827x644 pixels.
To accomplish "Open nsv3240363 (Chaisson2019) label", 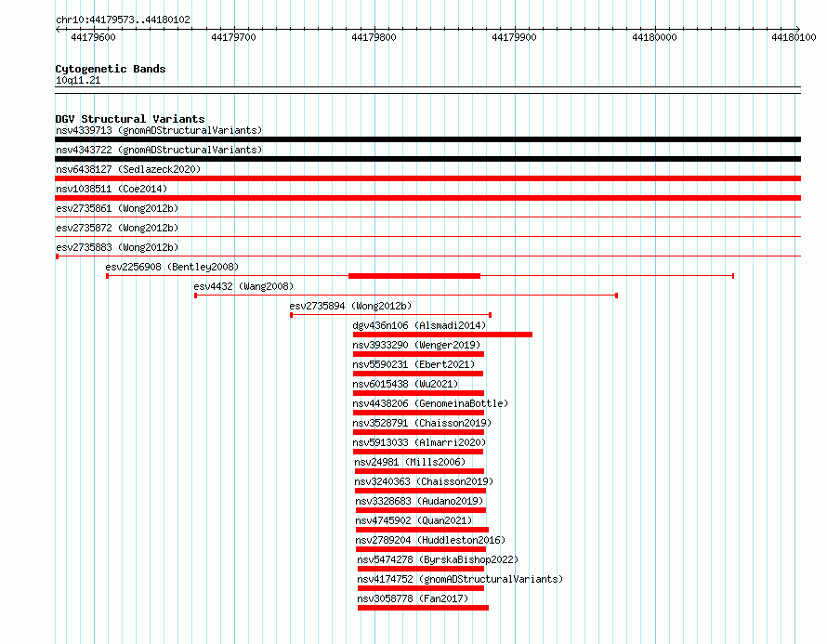I will click(x=424, y=481).
